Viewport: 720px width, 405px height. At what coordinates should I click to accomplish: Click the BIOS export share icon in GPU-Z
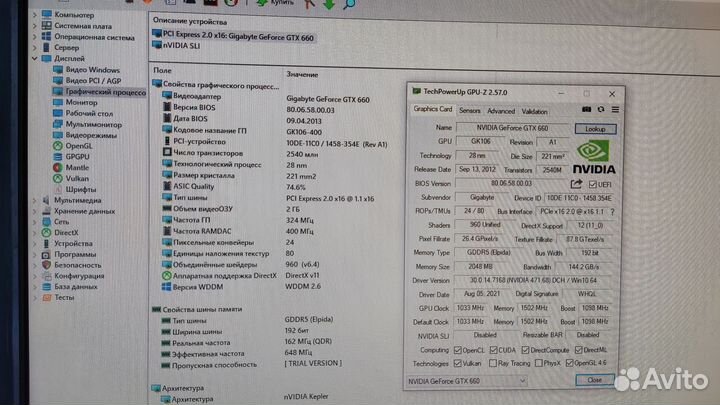[576, 184]
